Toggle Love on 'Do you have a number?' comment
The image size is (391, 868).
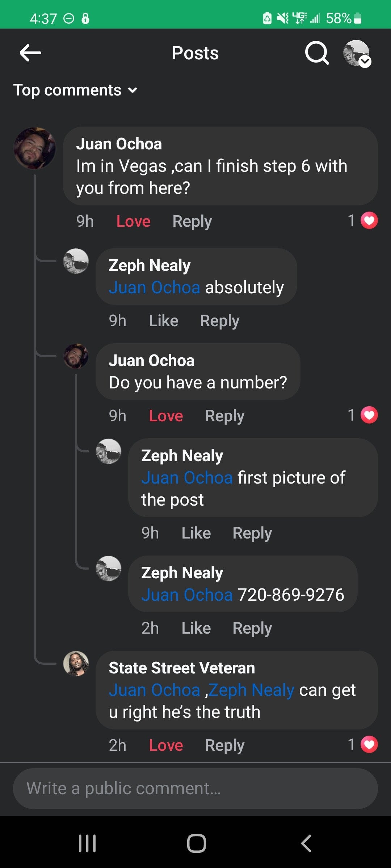(166, 416)
